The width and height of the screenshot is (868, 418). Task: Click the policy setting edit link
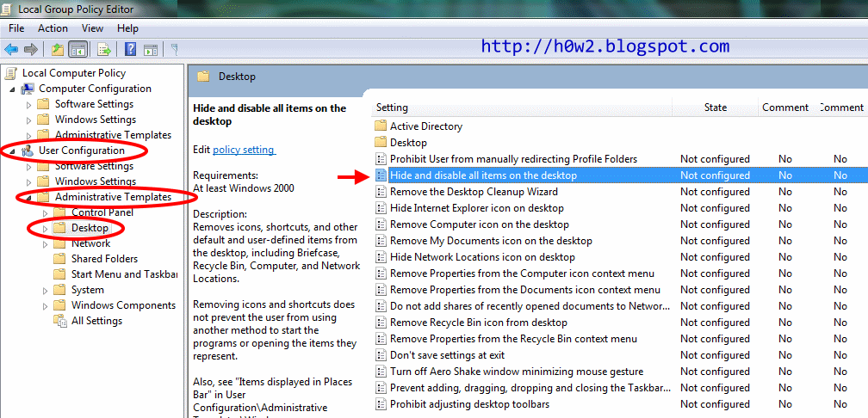point(244,150)
